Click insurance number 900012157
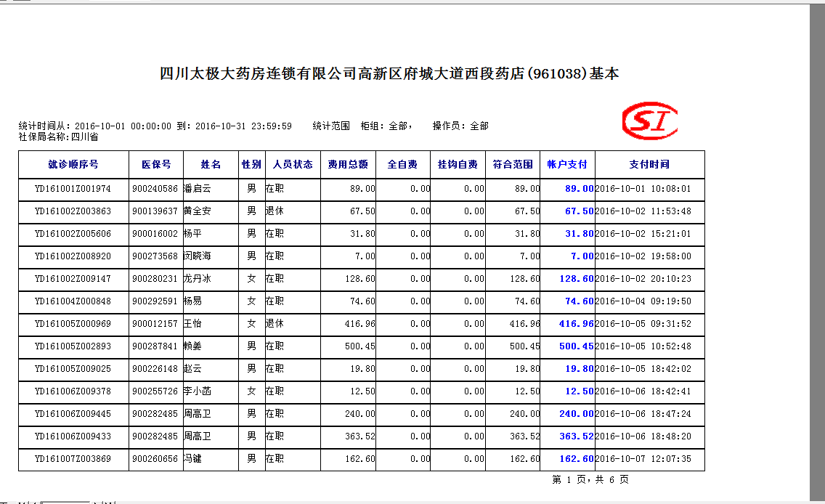This screenshot has height=504, width=825. (x=155, y=324)
